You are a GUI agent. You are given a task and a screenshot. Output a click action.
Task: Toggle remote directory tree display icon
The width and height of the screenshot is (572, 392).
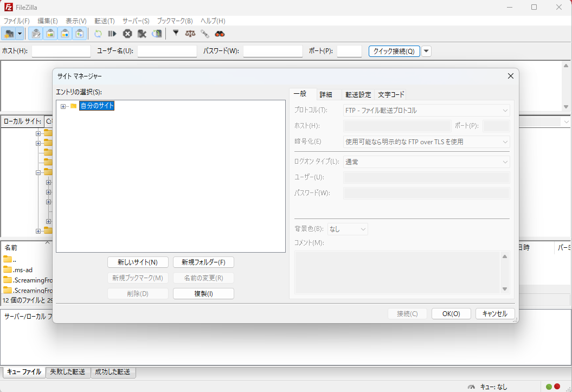(65, 34)
